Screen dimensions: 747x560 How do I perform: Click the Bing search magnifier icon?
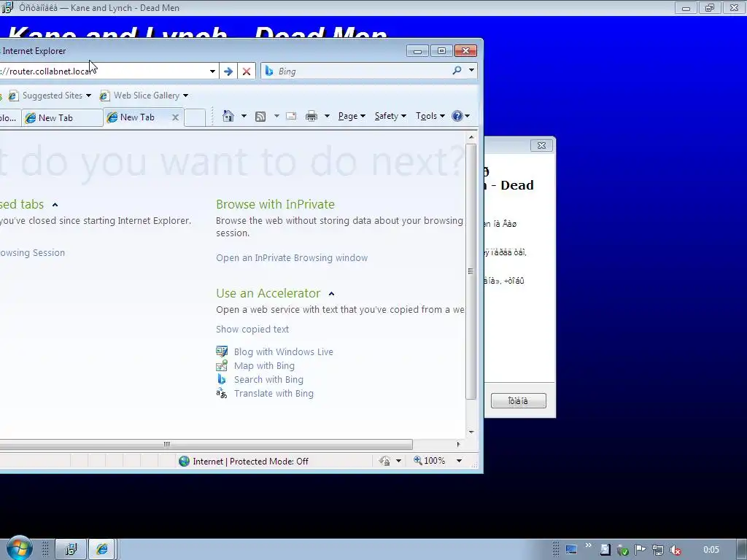point(457,71)
